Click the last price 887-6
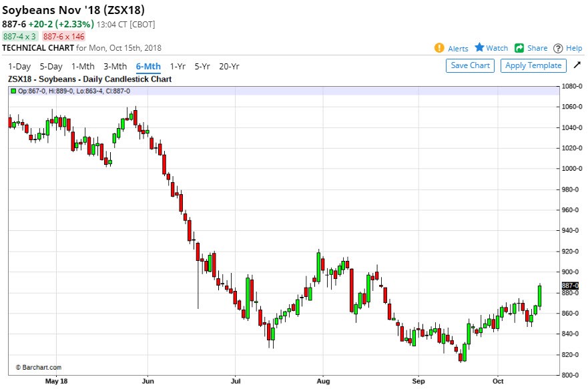The width and height of the screenshot is (588, 389). [14, 25]
